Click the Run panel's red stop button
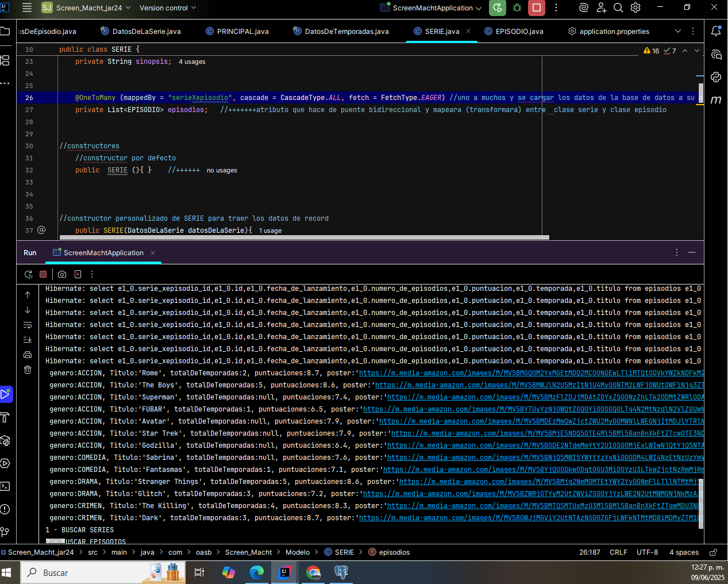 pyautogui.click(x=43, y=274)
